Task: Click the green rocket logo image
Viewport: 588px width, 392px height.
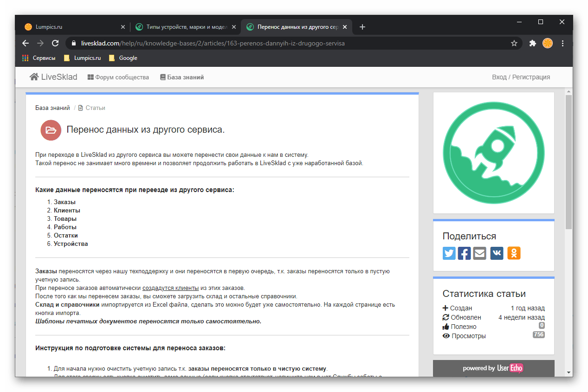Action: (x=493, y=152)
